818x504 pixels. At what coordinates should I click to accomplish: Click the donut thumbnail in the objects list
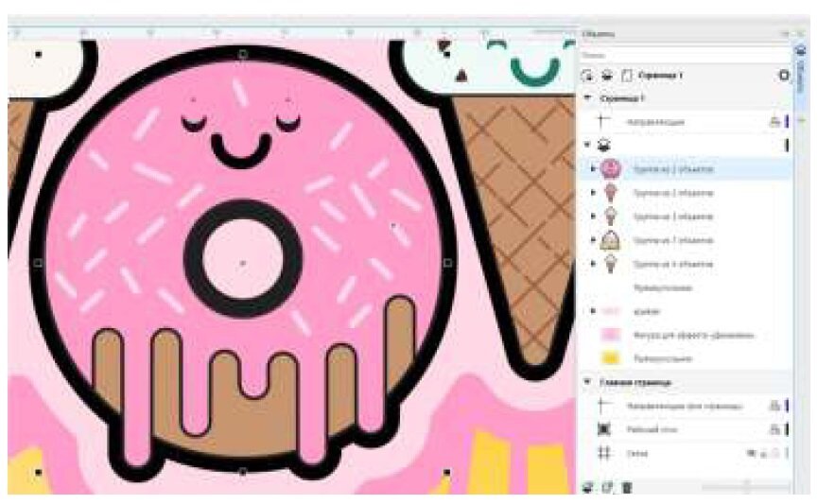click(x=610, y=169)
